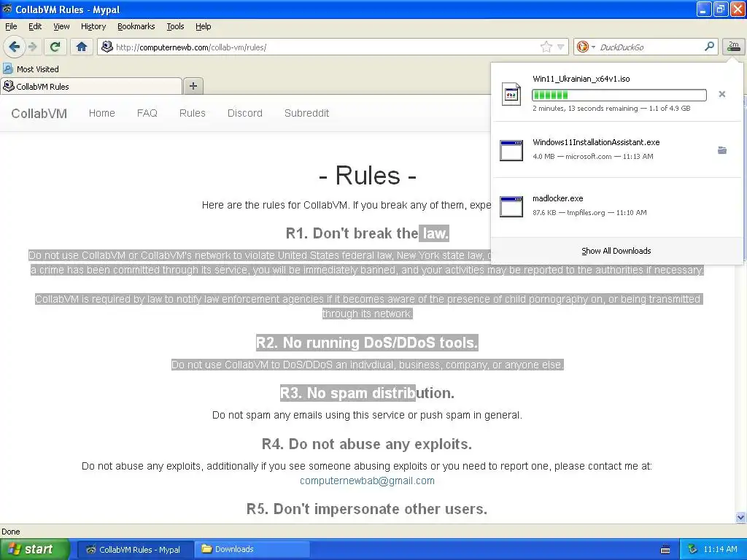The height and width of the screenshot is (560, 747).
Task: Open the File menu
Action: (11, 26)
